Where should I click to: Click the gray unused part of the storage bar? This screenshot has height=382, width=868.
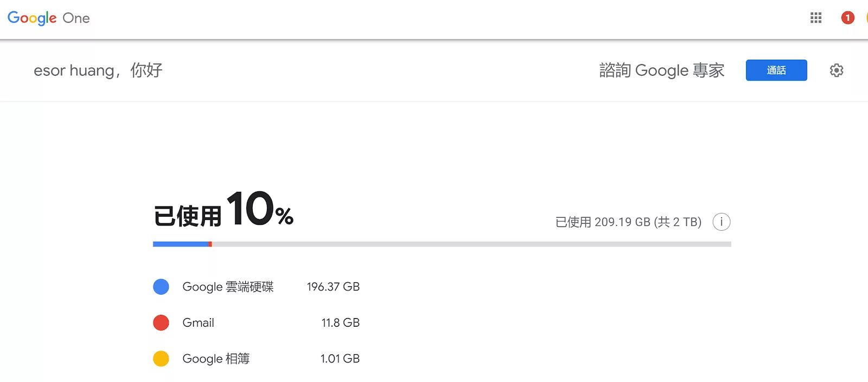point(471,244)
